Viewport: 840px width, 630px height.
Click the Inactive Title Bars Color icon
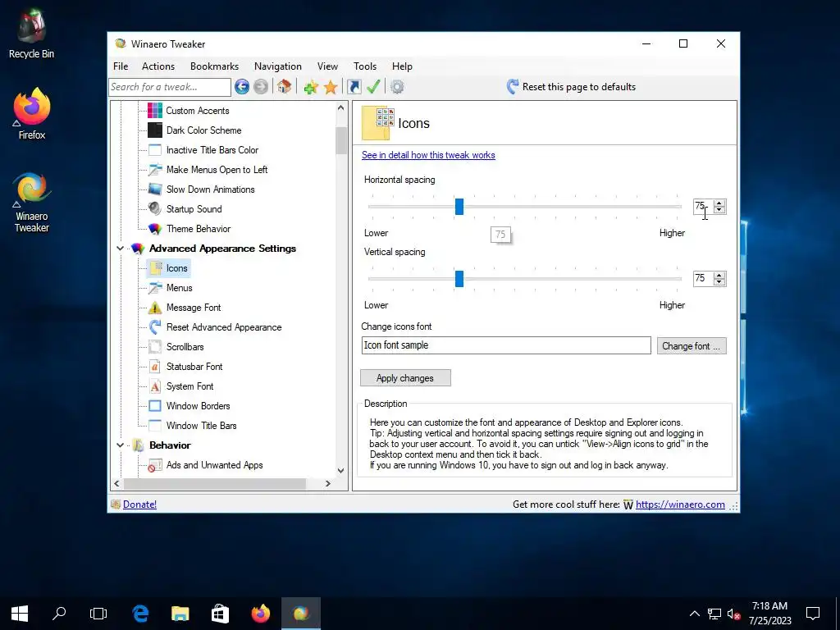coord(155,150)
